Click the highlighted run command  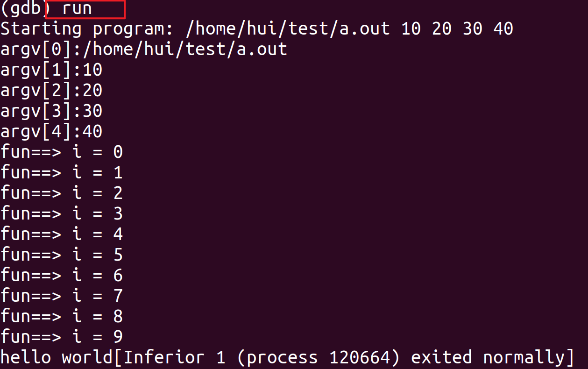tap(78, 8)
